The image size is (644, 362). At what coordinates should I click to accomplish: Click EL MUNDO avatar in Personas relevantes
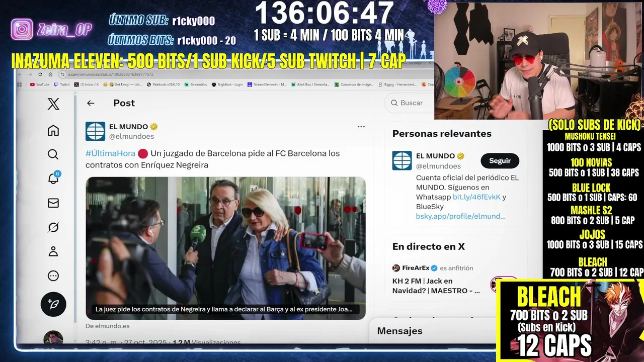coord(402,160)
